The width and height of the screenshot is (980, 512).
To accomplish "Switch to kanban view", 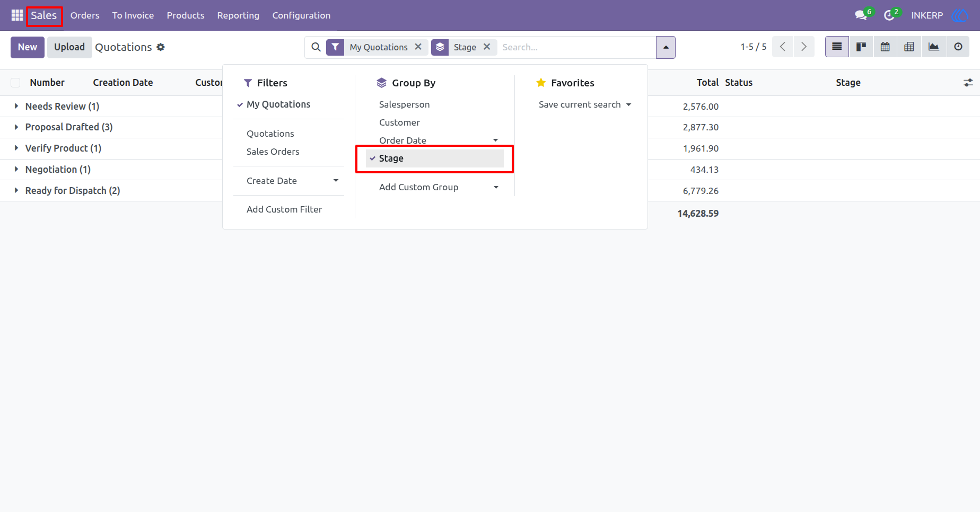I will point(861,47).
